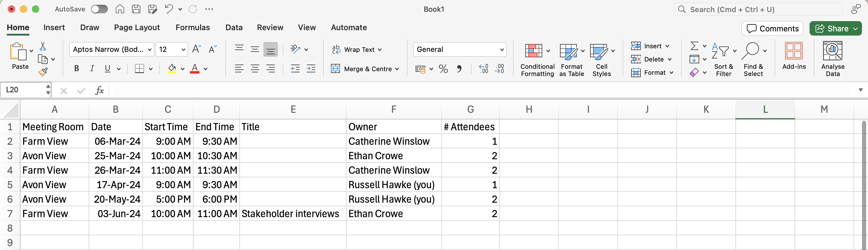Toggle bold formatting
This screenshot has width=868, height=250.
point(77,69)
